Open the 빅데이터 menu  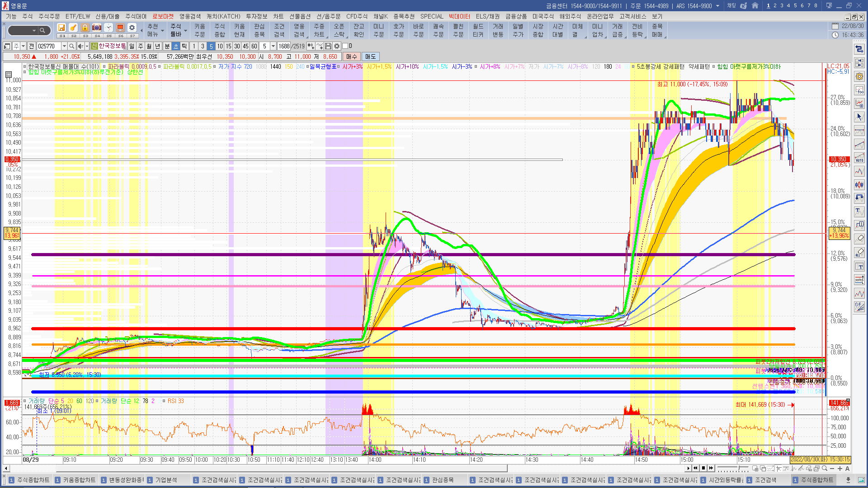click(459, 16)
